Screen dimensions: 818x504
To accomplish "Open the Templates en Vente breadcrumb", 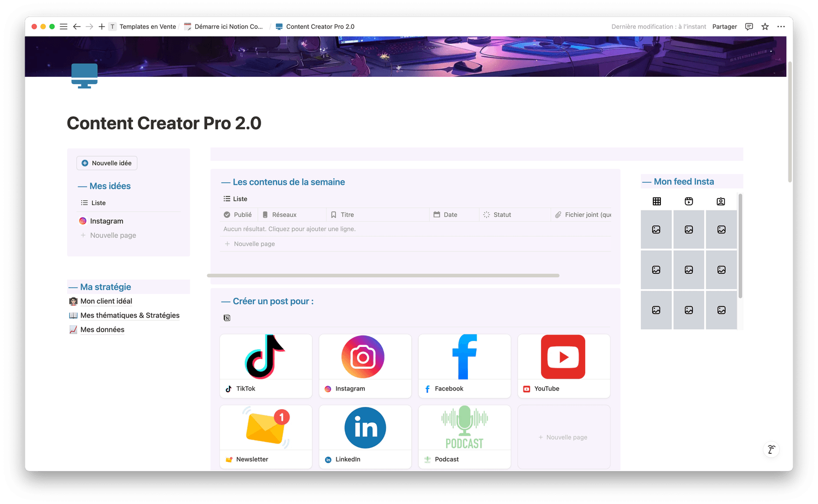I will (143, 26).
